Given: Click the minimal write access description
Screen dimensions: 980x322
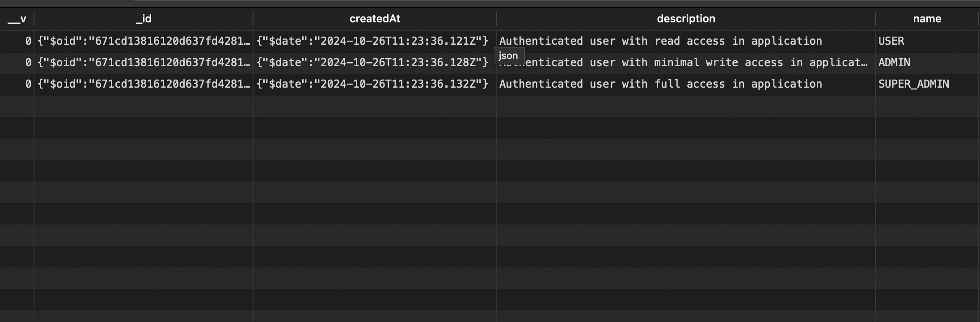Looking at the screenshot, I should (x=686, y=63).
